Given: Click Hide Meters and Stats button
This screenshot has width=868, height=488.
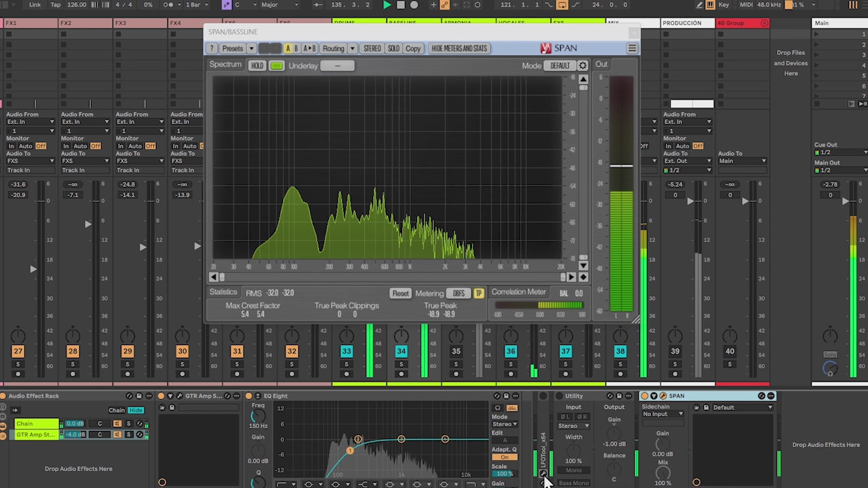Looking at the screenshot, I should (459, 48).
